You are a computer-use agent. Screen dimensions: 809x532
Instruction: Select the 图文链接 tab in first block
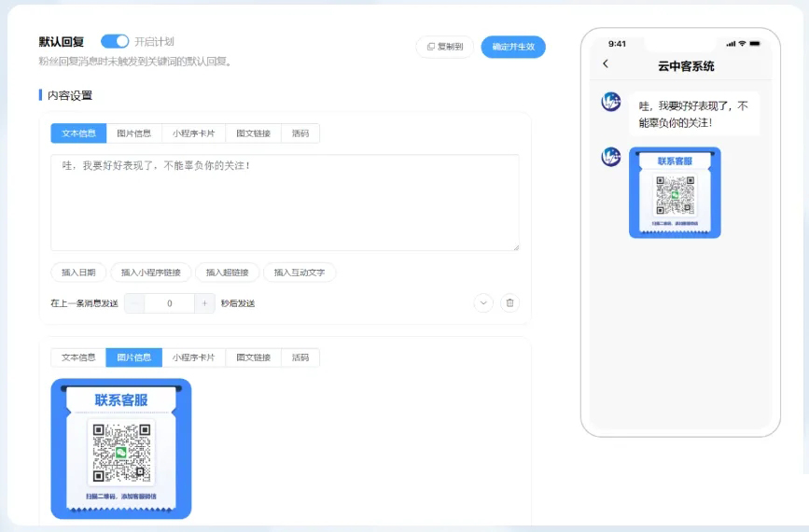pyautogui.click(x=253, y=133)
